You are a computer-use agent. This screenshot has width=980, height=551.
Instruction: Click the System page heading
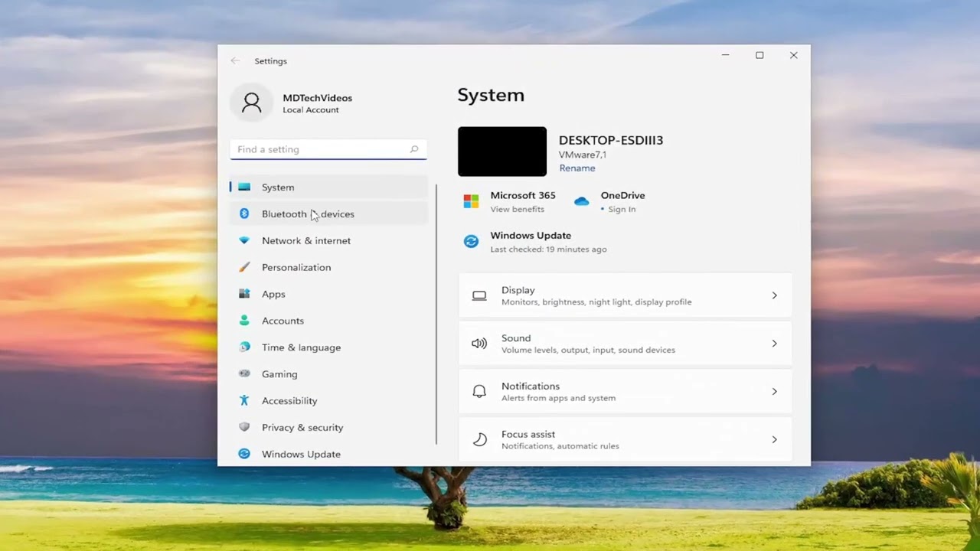coord(491,96)
